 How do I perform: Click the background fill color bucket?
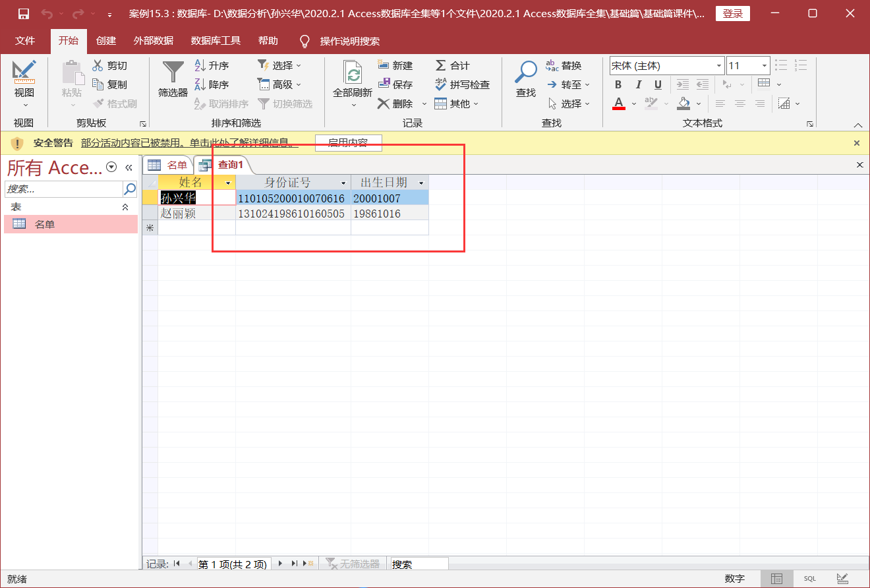683,103
